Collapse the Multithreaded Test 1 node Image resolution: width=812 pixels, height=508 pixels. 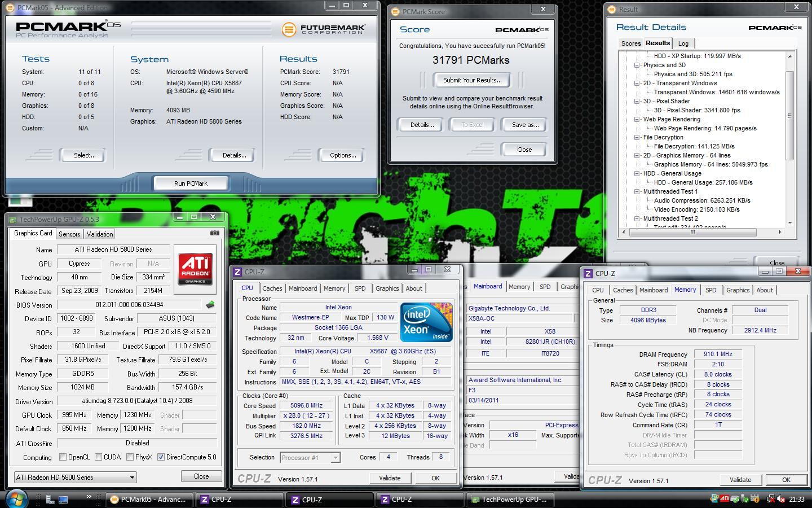click(637, 191)
